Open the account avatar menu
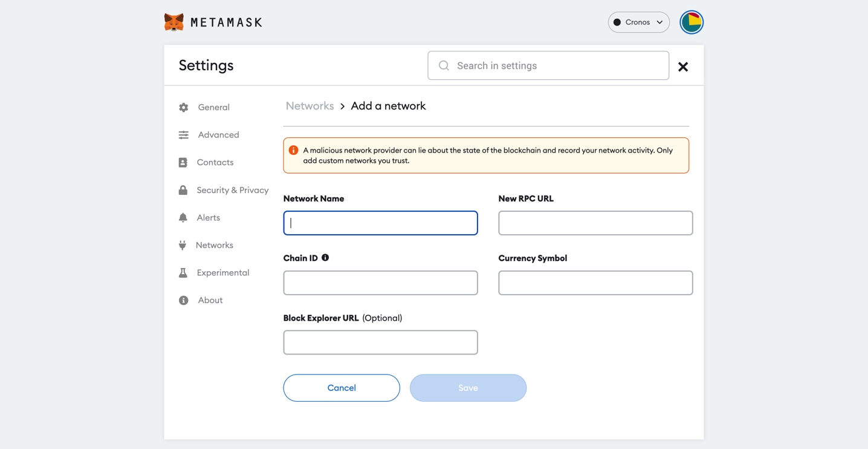 (x=691, y=22)
